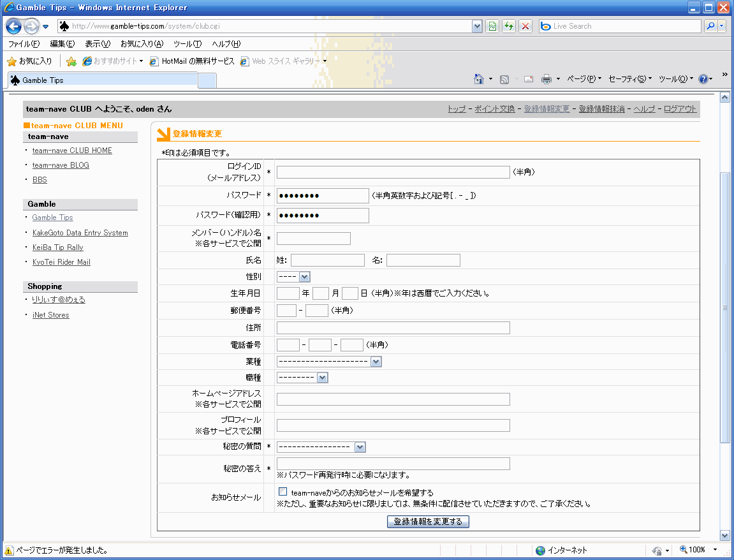Check the お知らせメール subscription checkbox
This screenshot has height=560, width=734.
283,492
